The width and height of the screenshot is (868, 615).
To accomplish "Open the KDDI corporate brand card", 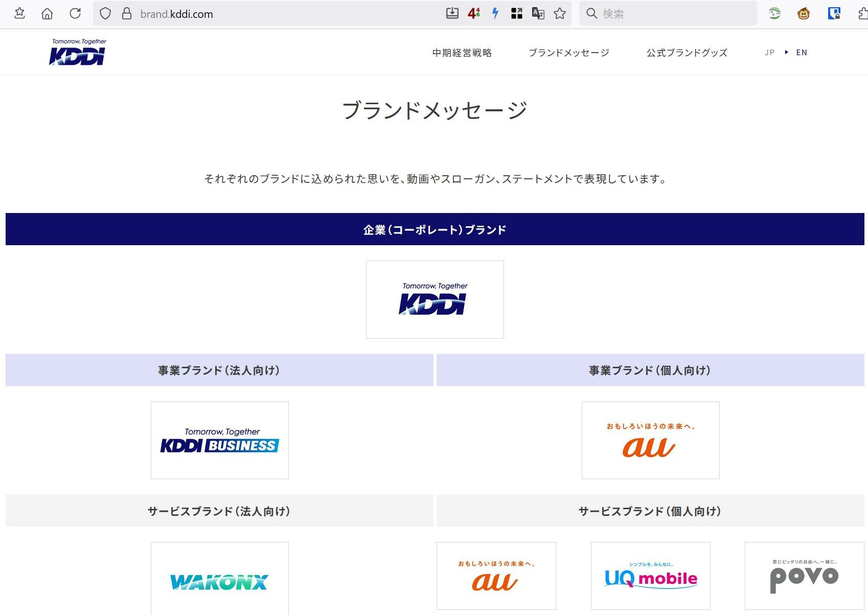I will pos(435,299).
